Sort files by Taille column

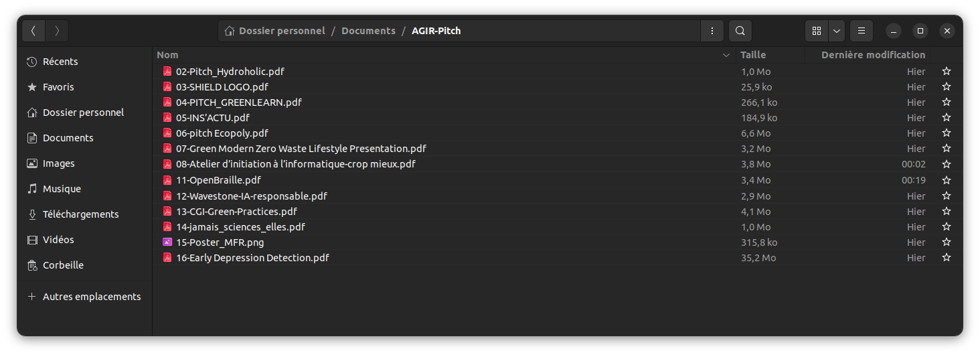(753, 55)
